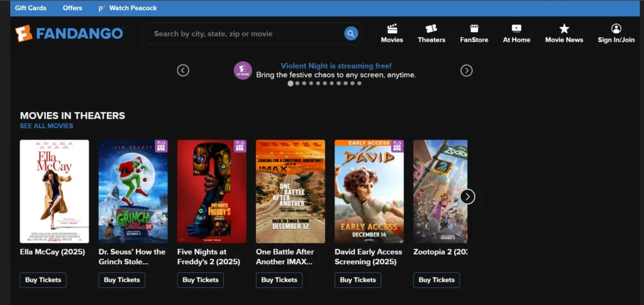644x305 pixels.
Task: Click gift icon on the David poster
Action: point(397,146)
